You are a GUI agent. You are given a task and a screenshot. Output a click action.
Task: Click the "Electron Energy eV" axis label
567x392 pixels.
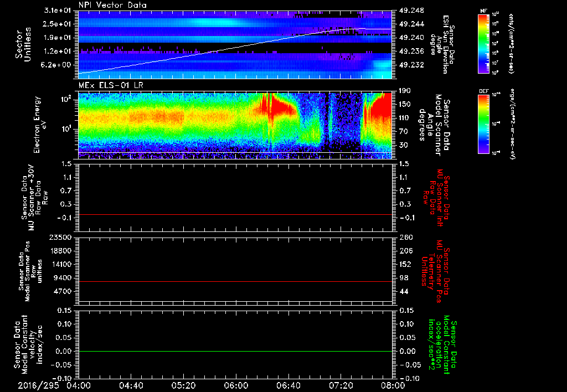40,125
